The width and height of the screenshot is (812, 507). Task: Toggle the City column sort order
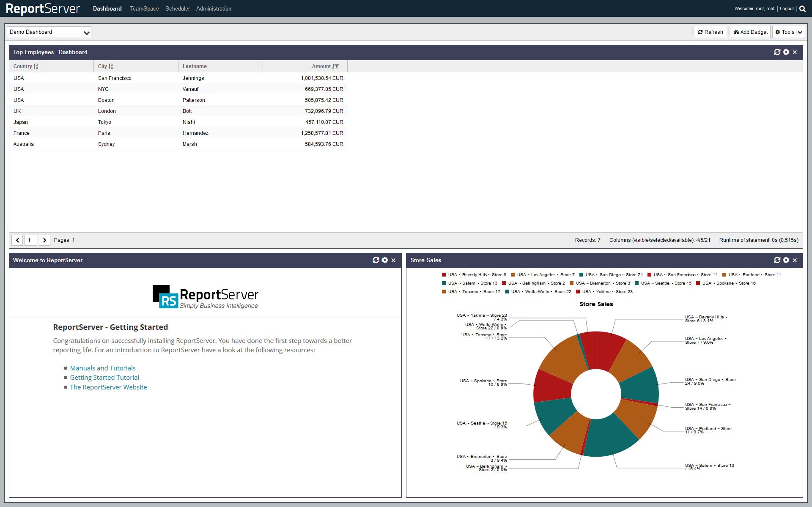click(112, 66)
